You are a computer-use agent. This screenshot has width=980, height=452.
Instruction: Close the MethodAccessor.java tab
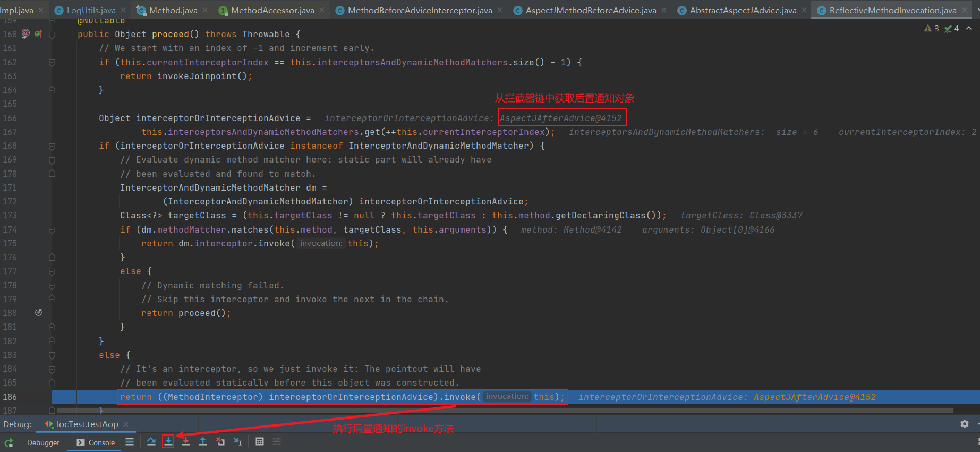pos(322,10)
